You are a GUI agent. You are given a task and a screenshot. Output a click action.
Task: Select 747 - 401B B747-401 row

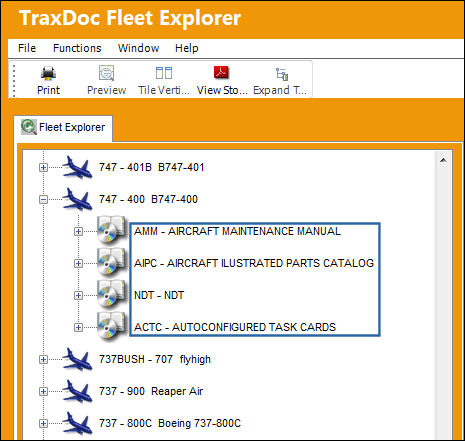point(152,167)
